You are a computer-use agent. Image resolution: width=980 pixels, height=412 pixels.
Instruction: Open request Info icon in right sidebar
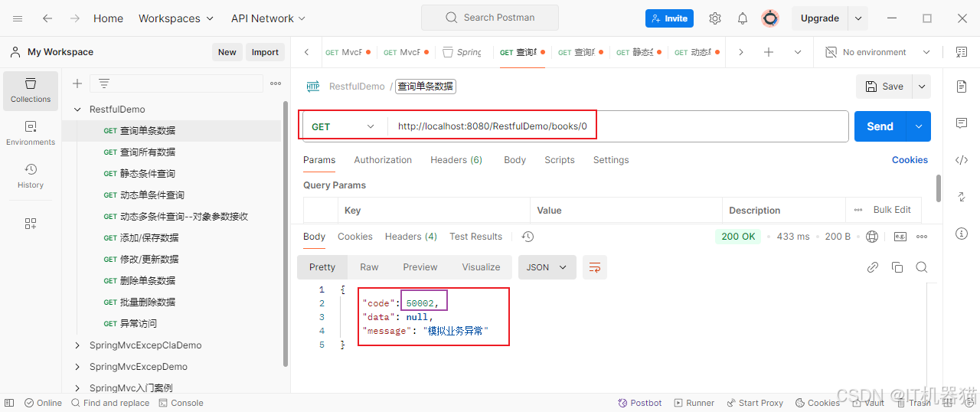click(962, 234)
